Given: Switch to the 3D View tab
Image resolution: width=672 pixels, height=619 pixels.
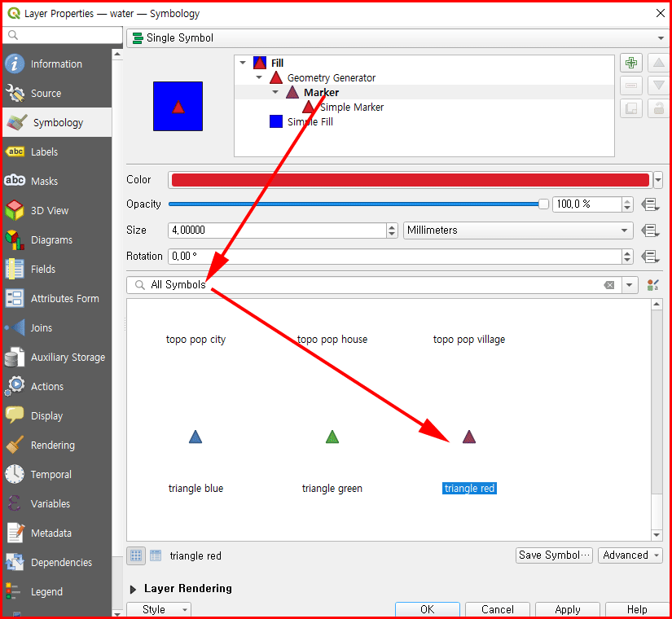Looking at the screenshot, I should (x=56, y=210).
